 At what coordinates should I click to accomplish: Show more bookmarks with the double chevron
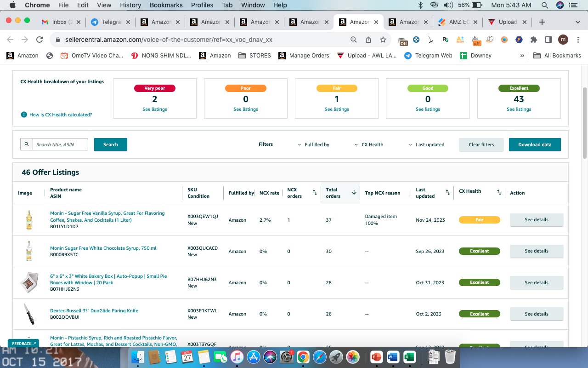[522, 55]
